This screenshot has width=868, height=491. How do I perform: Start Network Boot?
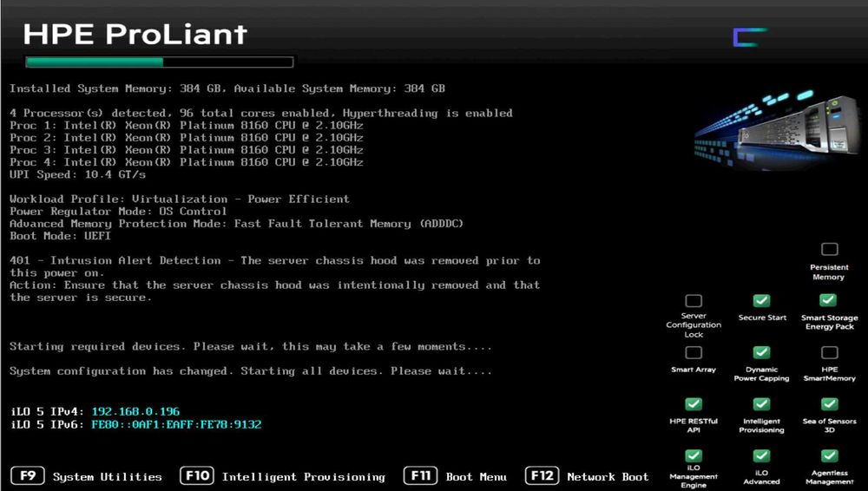(608, 476)
